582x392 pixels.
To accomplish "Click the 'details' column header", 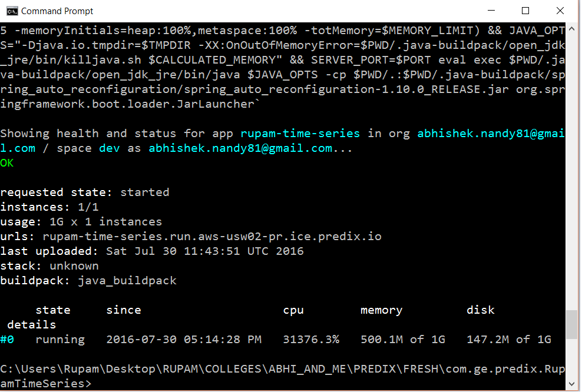I will coord(32,325).
